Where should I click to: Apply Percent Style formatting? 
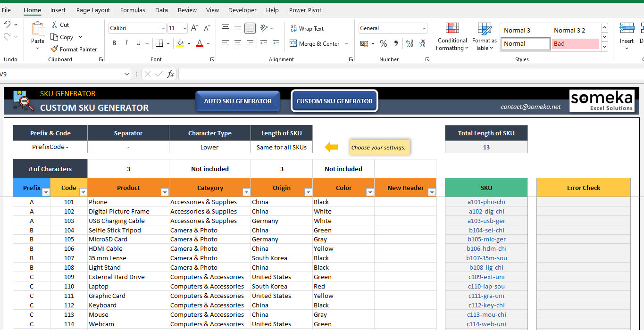click(x=383, y=43)
